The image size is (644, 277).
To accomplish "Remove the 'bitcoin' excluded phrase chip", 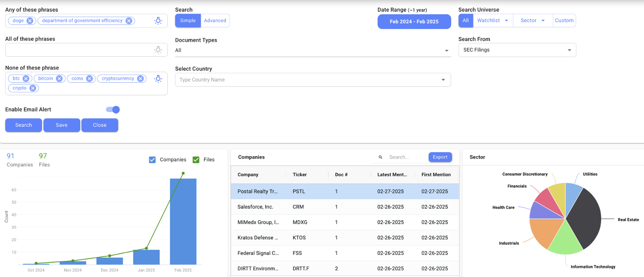I will pos(59,79).
